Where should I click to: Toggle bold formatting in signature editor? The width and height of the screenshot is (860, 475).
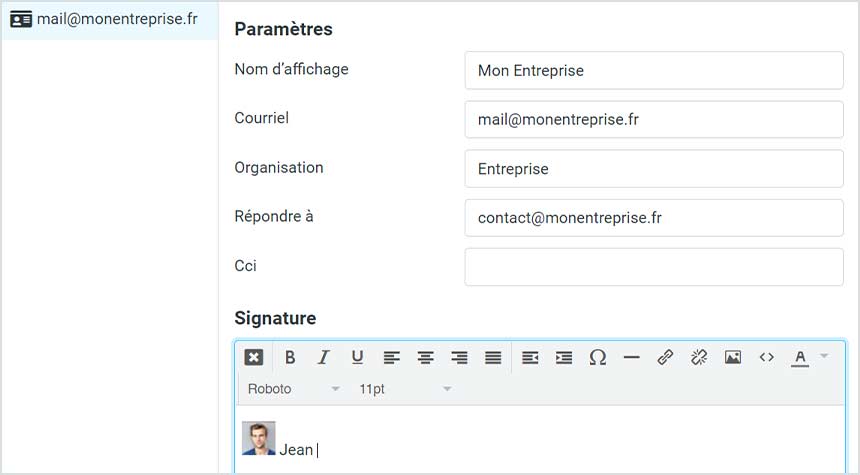(x=290, y=358)
